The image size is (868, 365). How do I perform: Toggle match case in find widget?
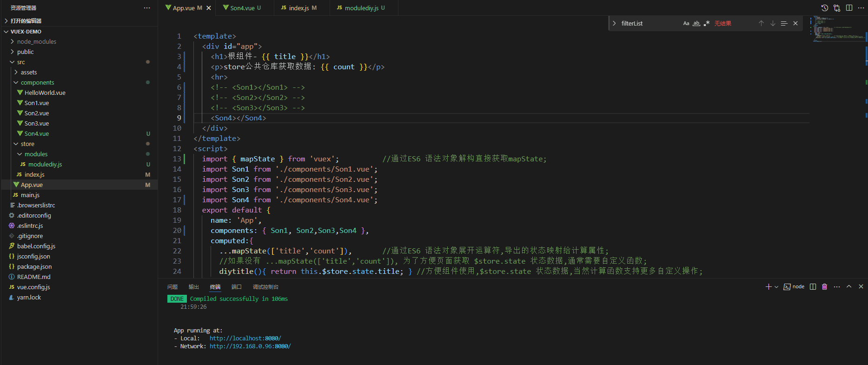[686, 23]
